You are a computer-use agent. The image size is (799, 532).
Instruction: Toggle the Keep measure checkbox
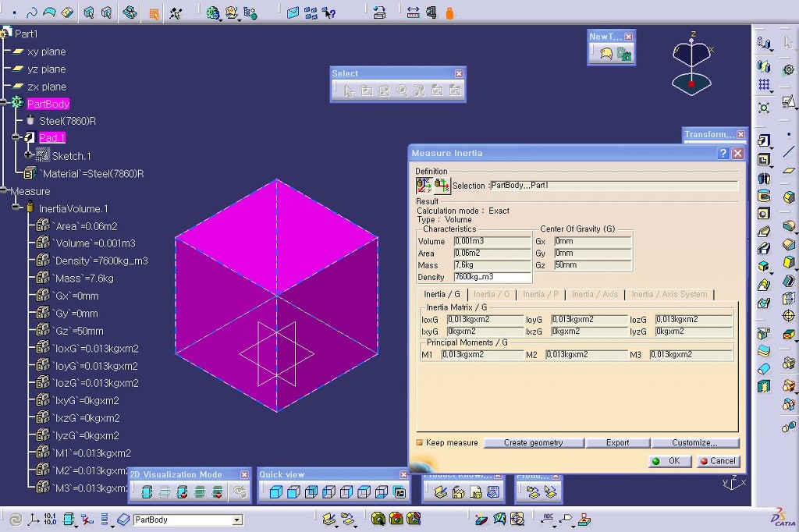coord(420,443)
